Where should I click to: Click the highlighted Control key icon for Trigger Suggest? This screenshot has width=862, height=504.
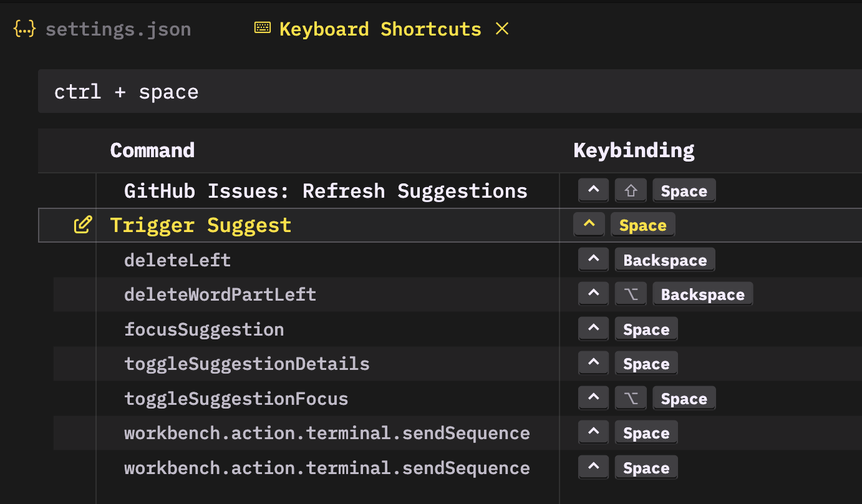589,225
